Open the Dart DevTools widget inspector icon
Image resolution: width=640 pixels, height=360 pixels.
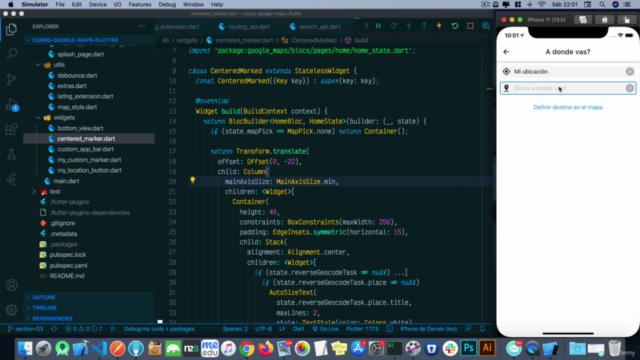click(x=486, y=26)
